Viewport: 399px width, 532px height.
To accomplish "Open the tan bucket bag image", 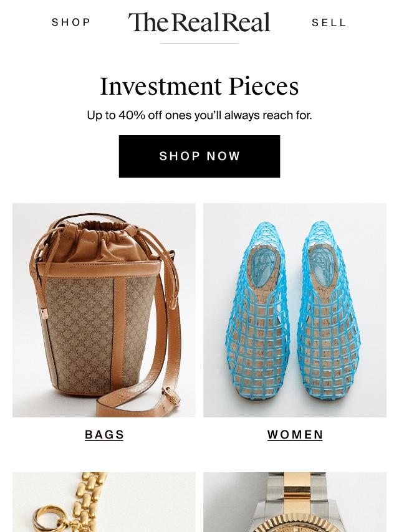I will (104, 310).
